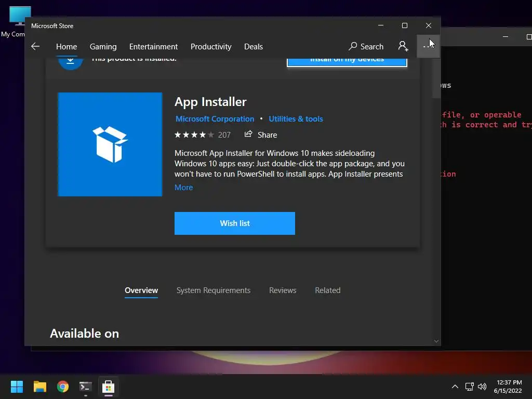Open the See more ellipsis menu
The image size is (532, 399).
(x=428, y=46)
